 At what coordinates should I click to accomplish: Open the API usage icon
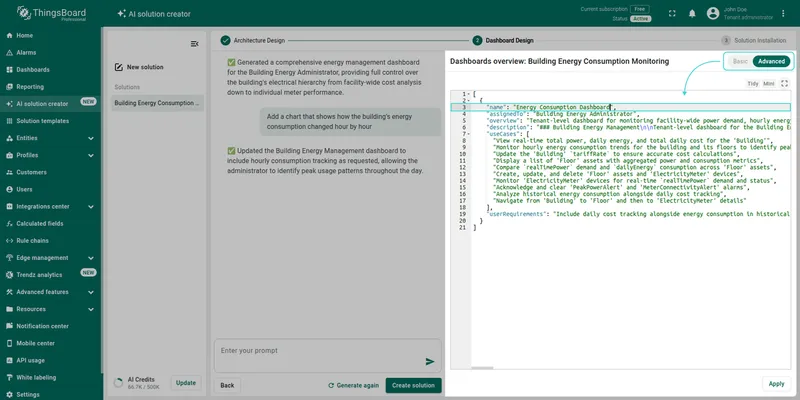[x=9, y=360]
